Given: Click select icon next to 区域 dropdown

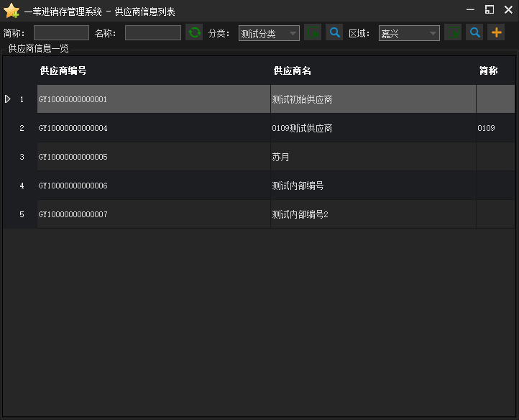Looking at the screenshot, I should click(x=453, y=32).
